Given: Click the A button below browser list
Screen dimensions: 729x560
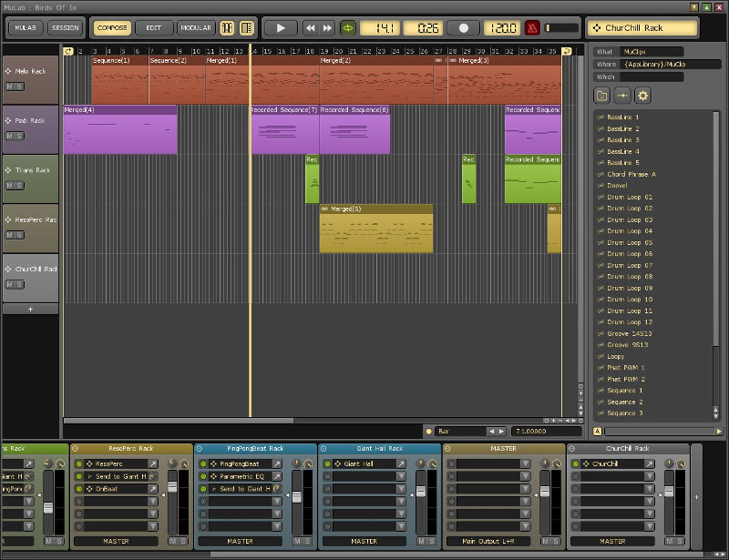Looking at the screenshot, I should click(598, 432).
